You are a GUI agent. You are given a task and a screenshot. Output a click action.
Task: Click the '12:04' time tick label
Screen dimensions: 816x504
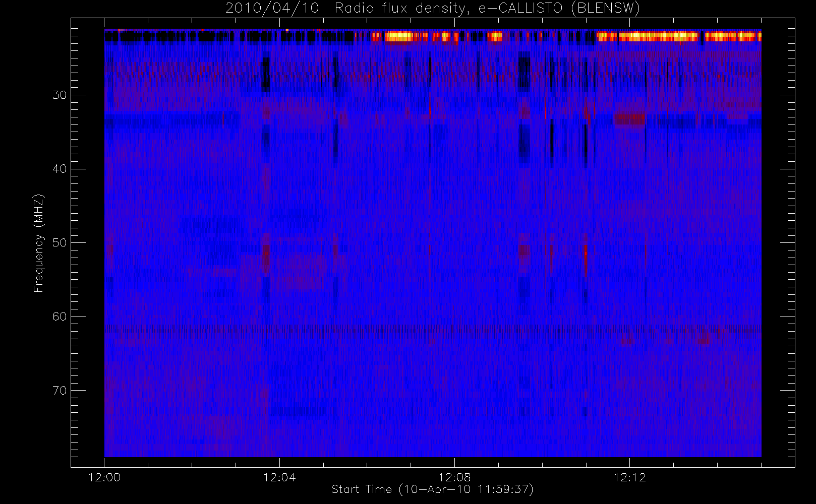click(279, 477)
